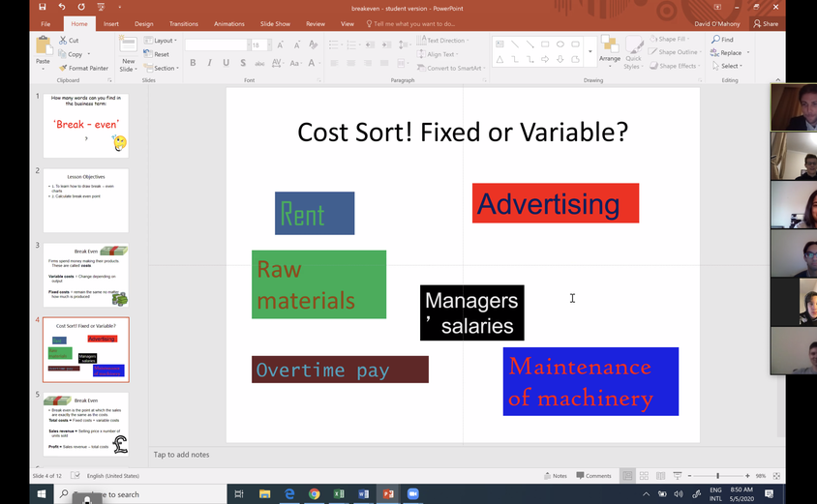
Task: Open the Slide Show tab
Action: tap(275, 23)
